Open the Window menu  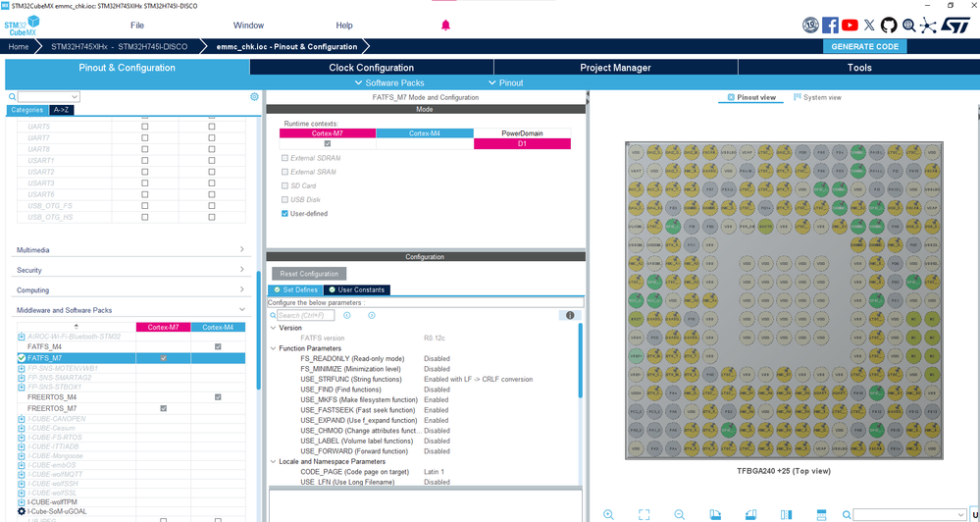coord(249,26)
